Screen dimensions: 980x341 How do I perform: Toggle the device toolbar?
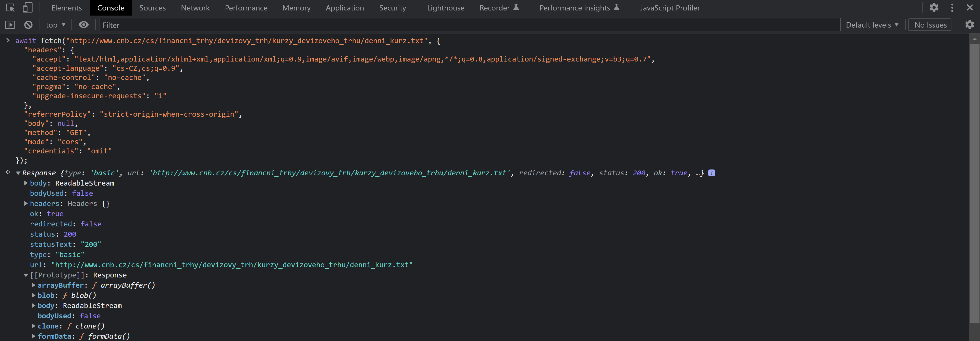[27, 7]
